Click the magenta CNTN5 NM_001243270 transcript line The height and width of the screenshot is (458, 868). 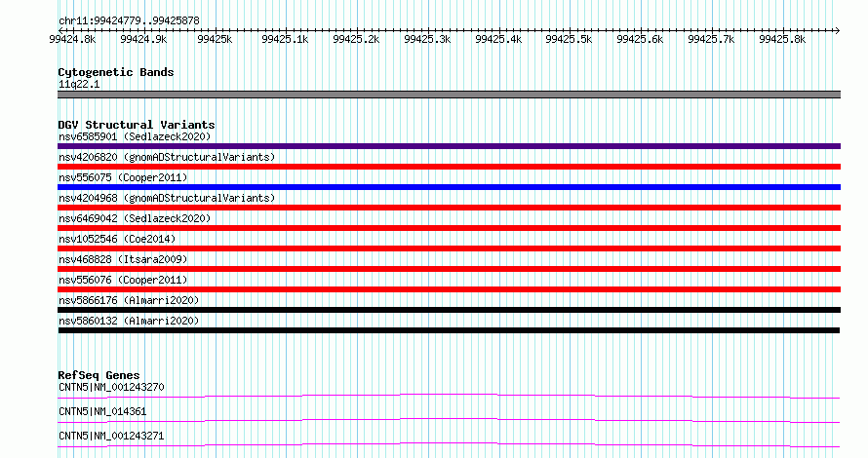pos(449,396)
